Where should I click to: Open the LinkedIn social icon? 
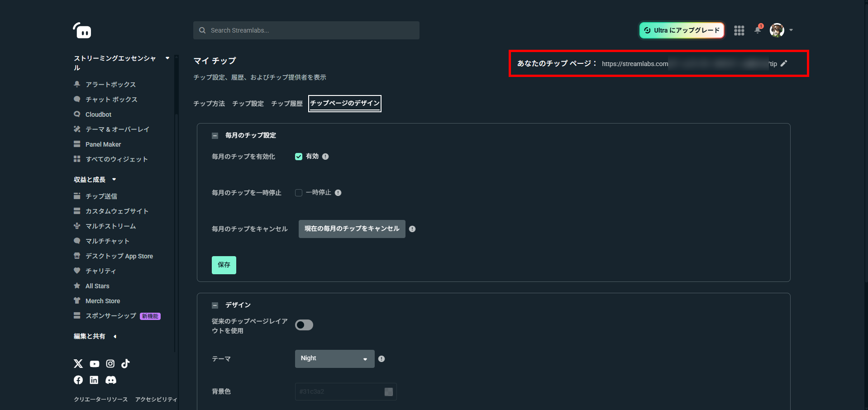tap(94, 380)
